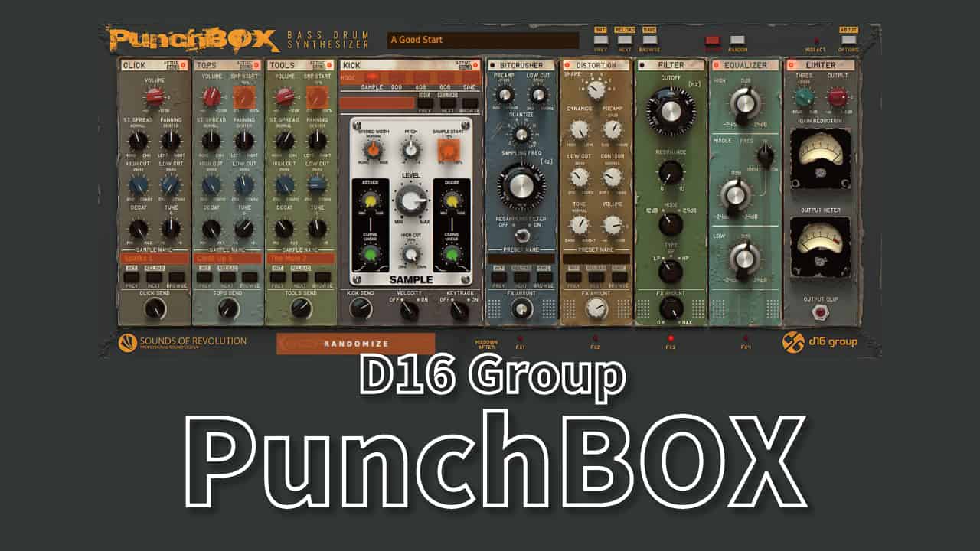Click the CLICK module red Volume knob
This screenshot has height=551, width=980.
(155, 96)
